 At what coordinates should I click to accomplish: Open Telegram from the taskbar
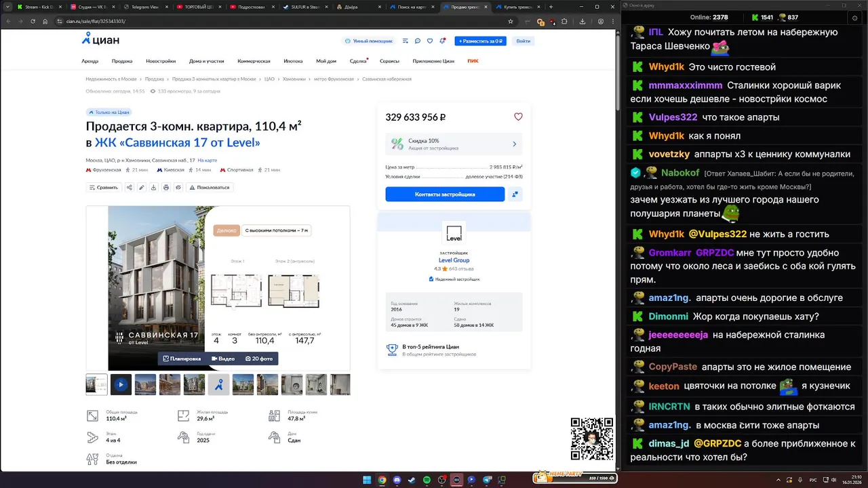486,480
